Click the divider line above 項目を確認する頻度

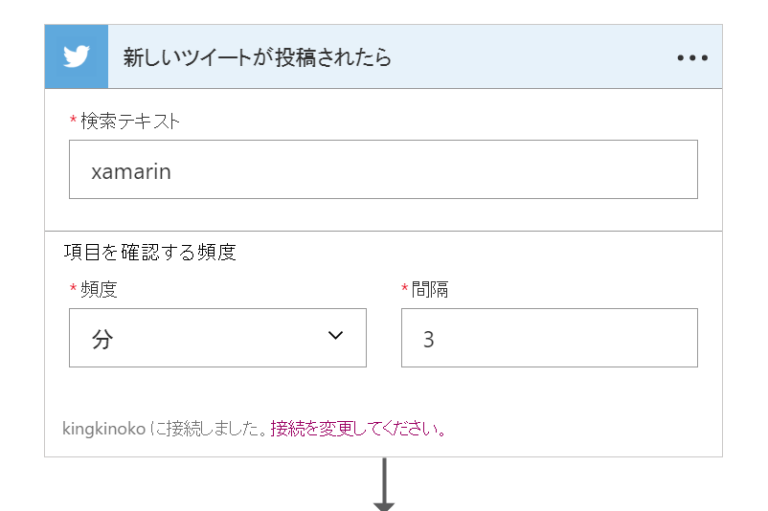[383, 232]
